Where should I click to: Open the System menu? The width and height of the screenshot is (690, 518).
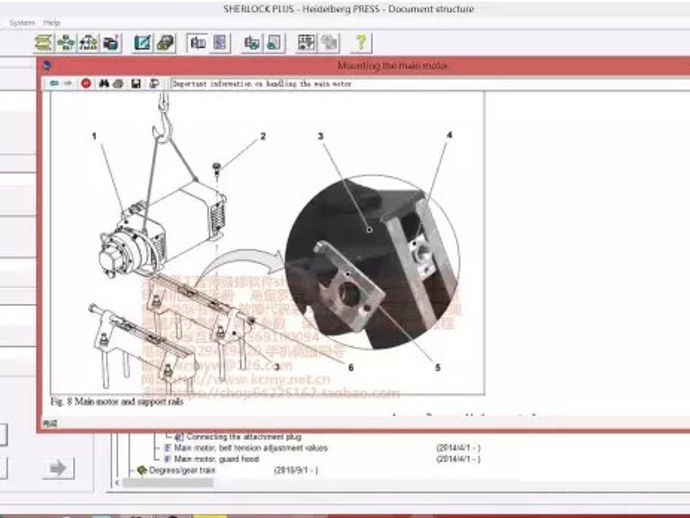click(x=22, y=22)
